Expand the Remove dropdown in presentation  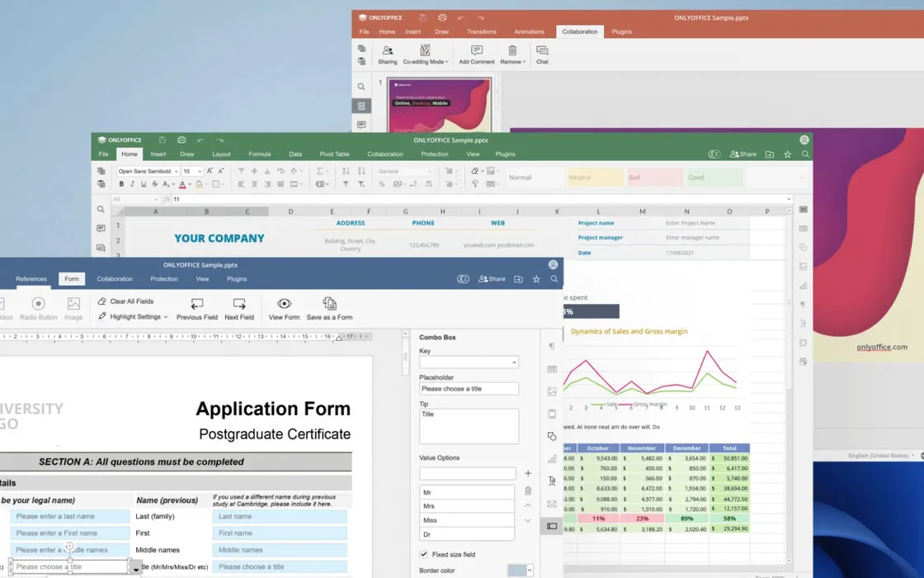[x=524, y=62]
